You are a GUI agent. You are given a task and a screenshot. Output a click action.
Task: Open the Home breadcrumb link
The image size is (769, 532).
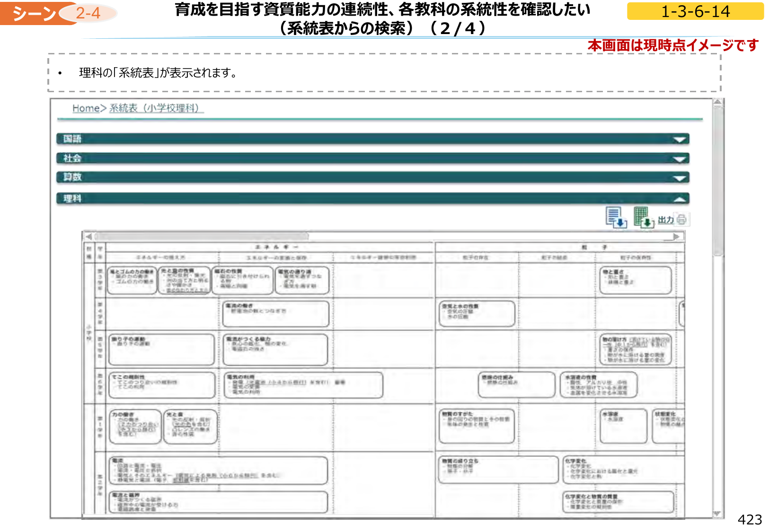pos(86,108)
